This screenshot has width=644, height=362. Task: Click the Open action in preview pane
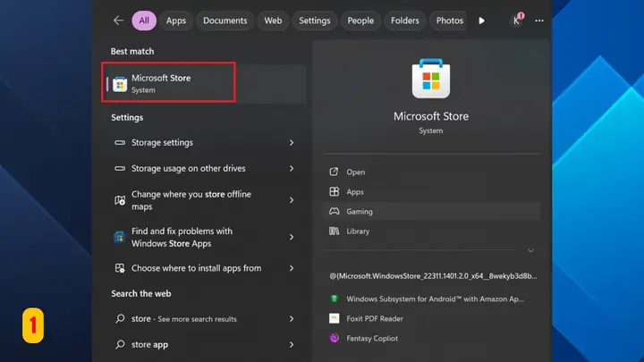[x=431, y=172]
